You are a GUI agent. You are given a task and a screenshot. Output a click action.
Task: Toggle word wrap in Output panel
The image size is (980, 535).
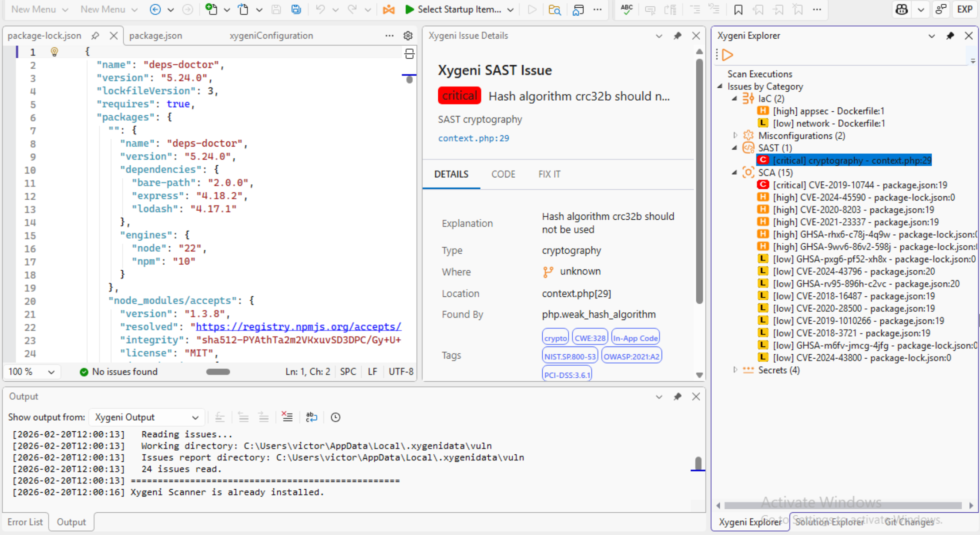click(312, 417)
